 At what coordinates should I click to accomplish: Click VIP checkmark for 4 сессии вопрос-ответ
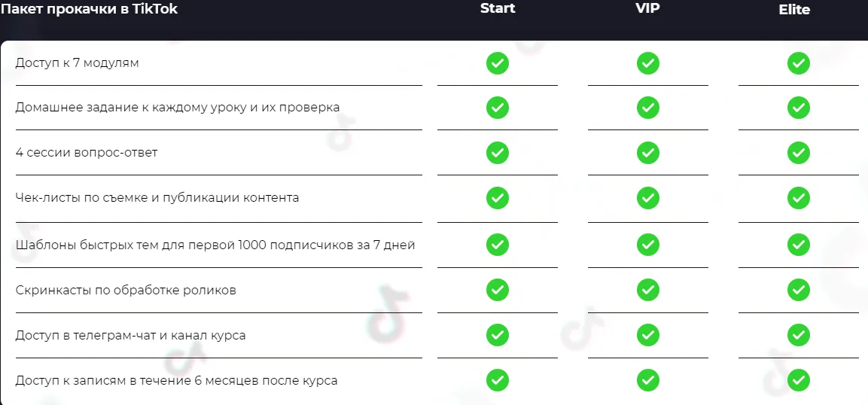(647, 153)
